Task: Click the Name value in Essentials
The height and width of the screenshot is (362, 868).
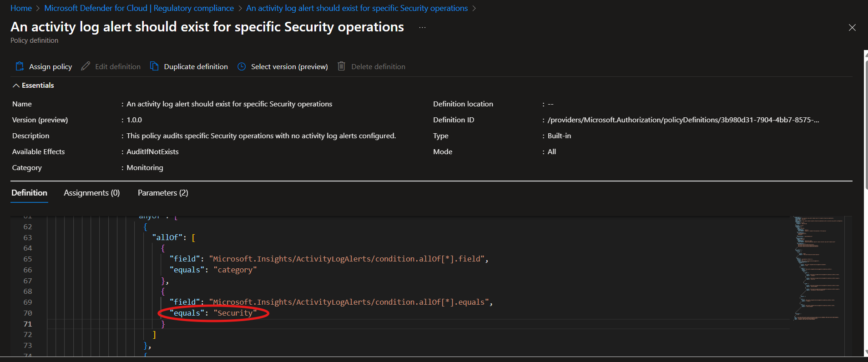Action: tap(229, 104)
